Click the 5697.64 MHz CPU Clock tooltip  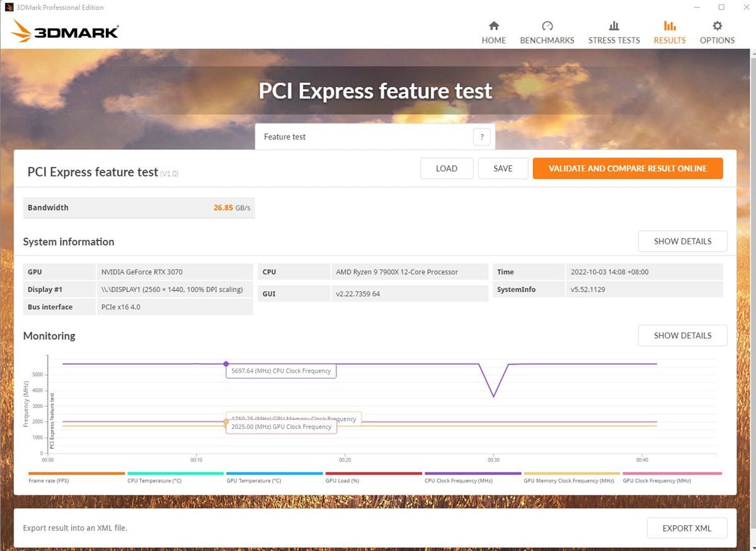tap(281, 371)
